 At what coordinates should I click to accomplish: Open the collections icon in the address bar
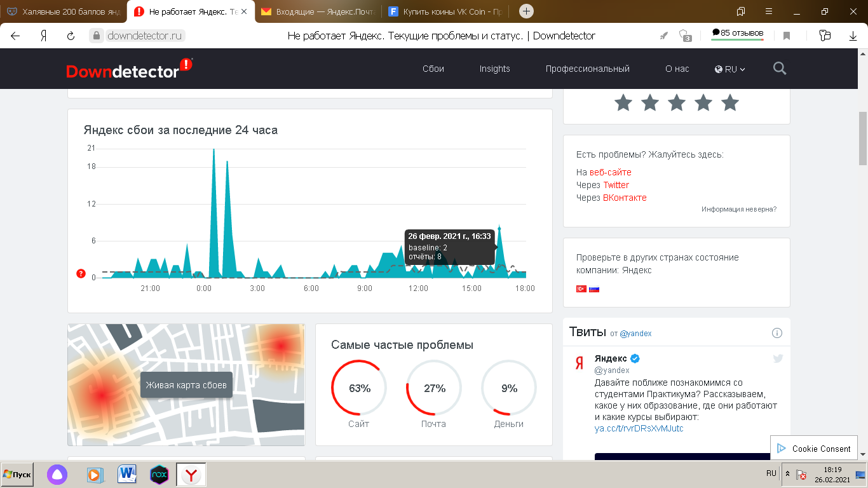click(825, 36)
